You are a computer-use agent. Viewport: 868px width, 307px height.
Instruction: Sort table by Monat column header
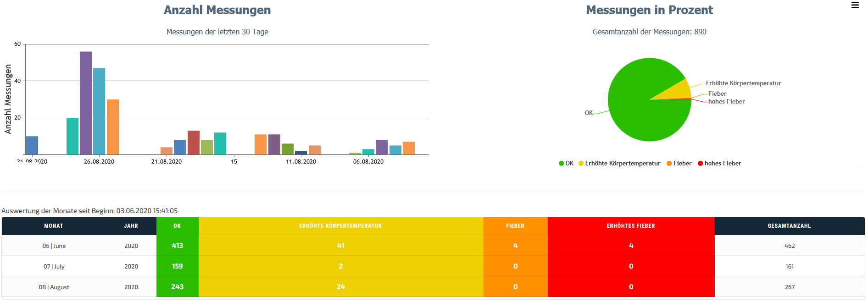[x=54, y=226]
